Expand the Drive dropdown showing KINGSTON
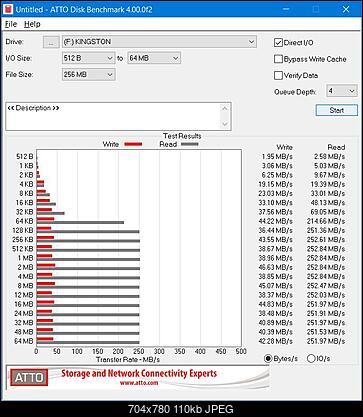Image resolution: width=363 pixels, height=417 pixels. [x=159, y=42]
